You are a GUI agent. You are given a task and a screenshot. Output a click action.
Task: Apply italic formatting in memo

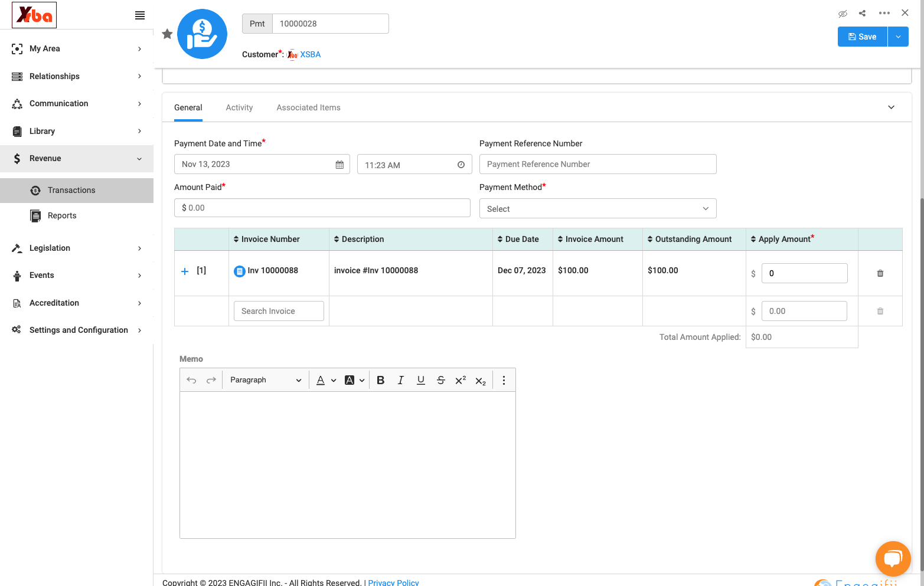[401, 380]
